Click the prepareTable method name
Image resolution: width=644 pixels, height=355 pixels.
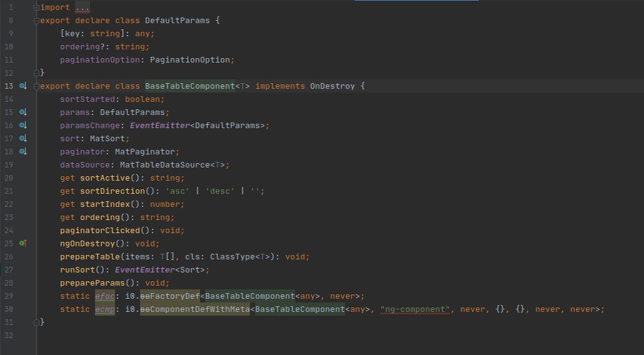click(90, 257)
